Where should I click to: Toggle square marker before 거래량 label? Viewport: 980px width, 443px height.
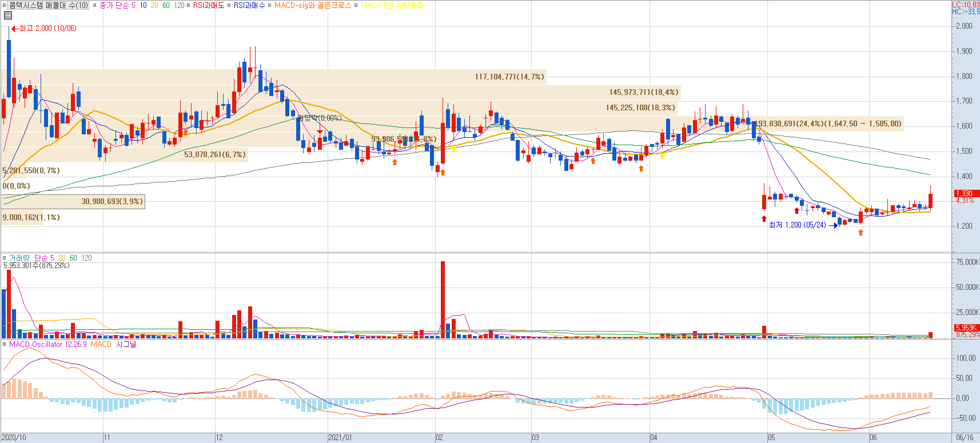[x=5, y=258]
